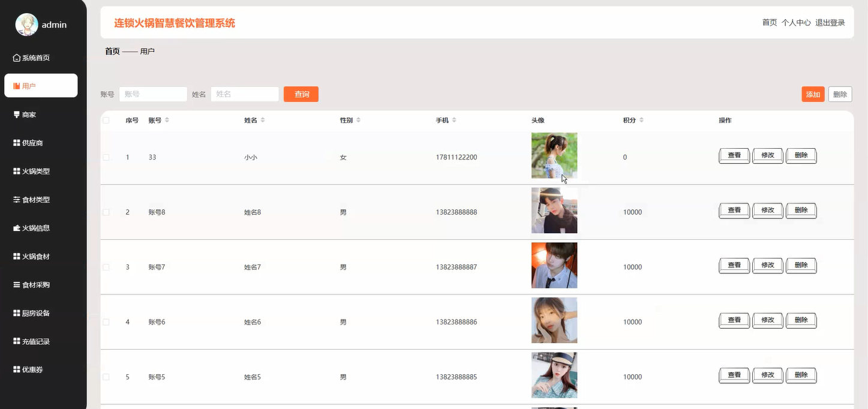Open 个人中心 in the header
Image resolution: width=868 pixels, height=409 pixels.
coord(796,23)
